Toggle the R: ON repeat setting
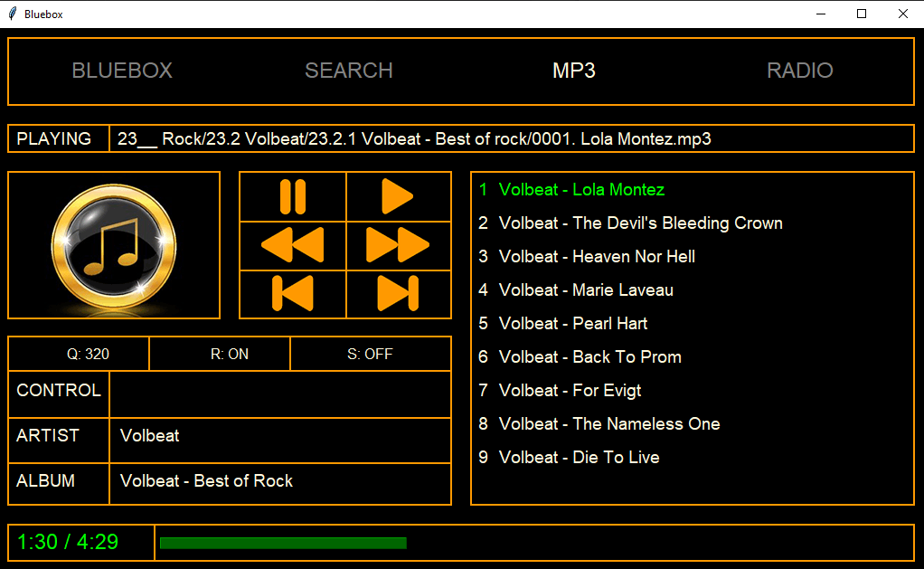 230,354
